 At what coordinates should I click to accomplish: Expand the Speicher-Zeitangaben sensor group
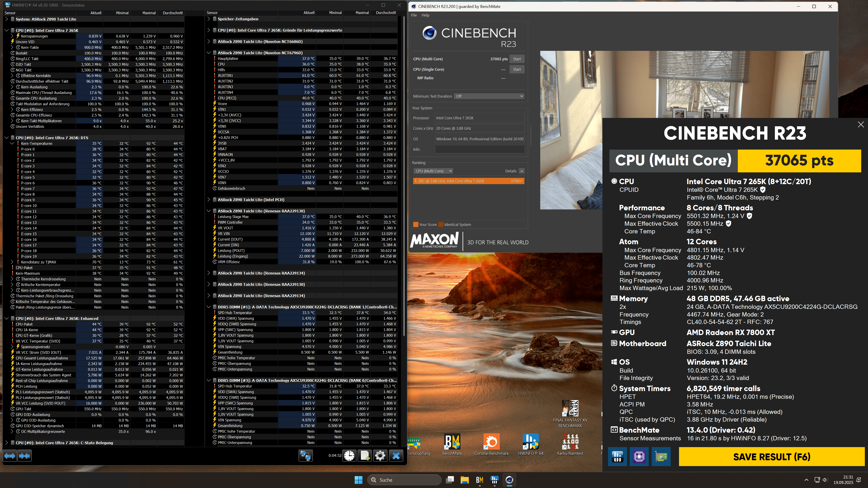tap(209, 19)
